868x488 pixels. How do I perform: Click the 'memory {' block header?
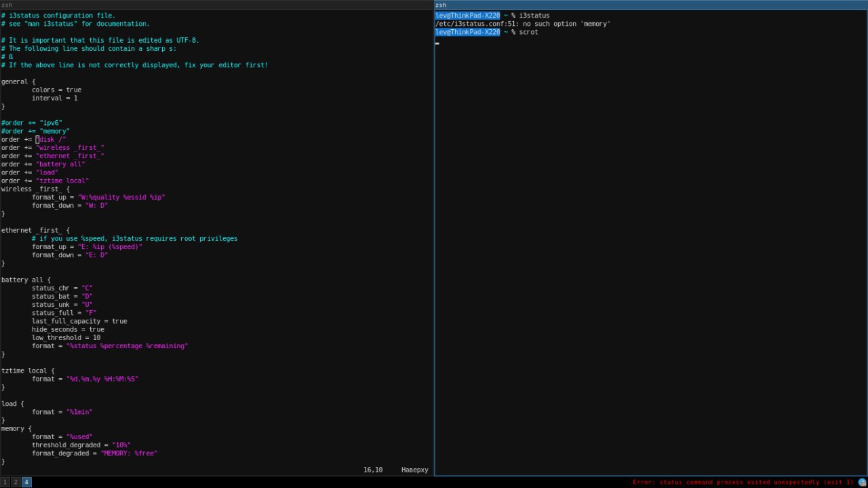[x=16, y=428]
